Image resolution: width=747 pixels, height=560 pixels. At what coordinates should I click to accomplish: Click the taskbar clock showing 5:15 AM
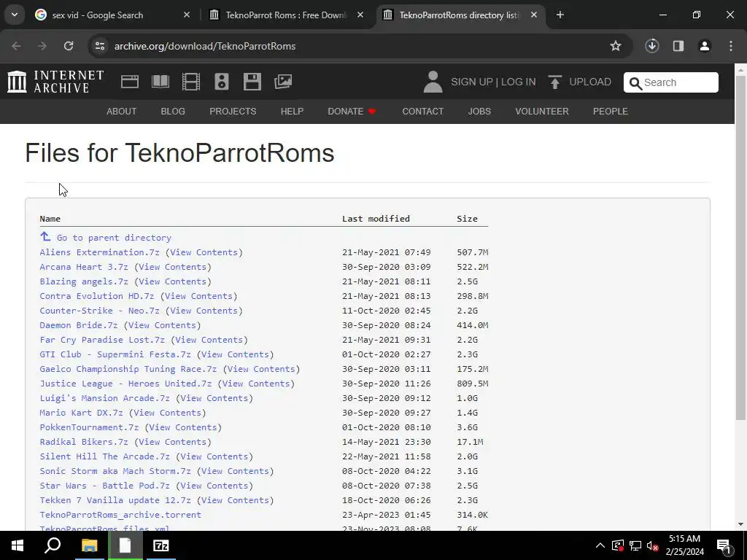point(684,545)
